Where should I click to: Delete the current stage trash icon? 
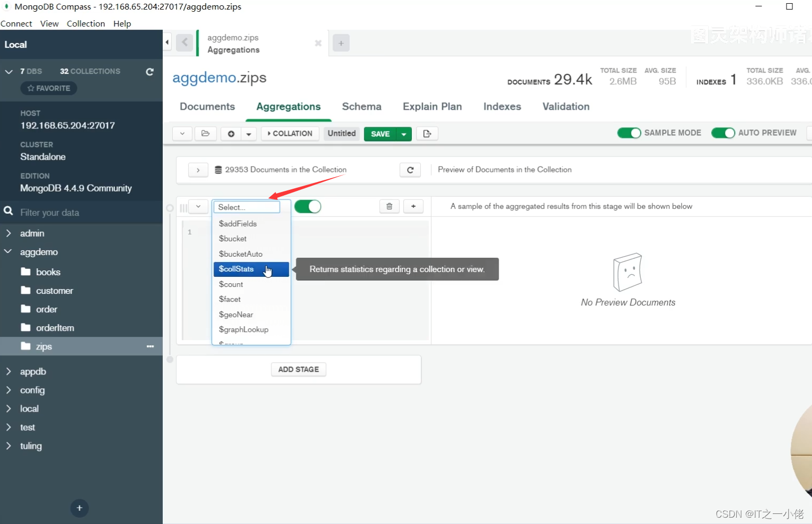[389, 206]
